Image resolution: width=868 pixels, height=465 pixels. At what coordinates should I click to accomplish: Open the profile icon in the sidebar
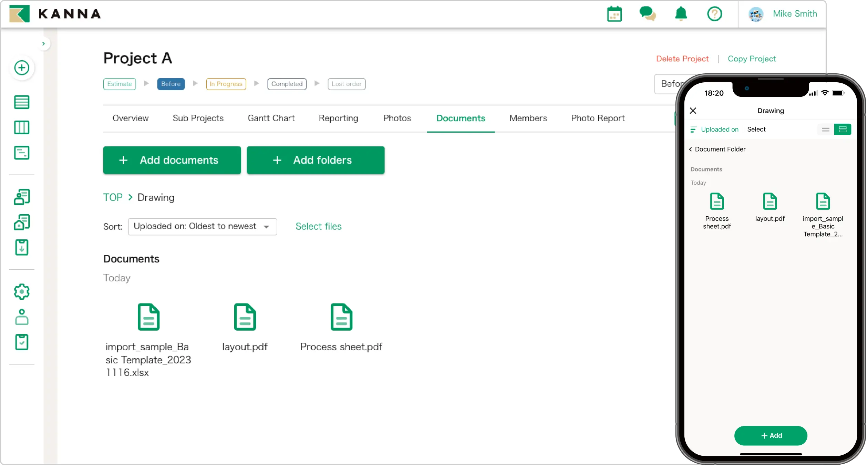pos(22,317)
